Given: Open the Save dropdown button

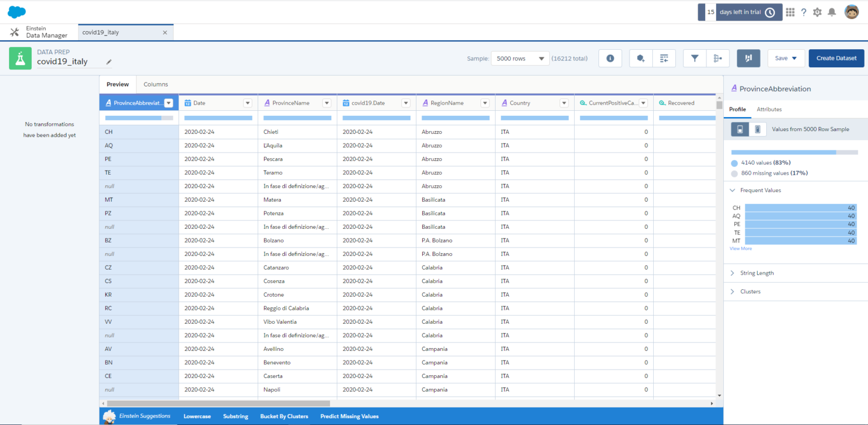Looking at the screenshot, I should click(x=786, y=58).
